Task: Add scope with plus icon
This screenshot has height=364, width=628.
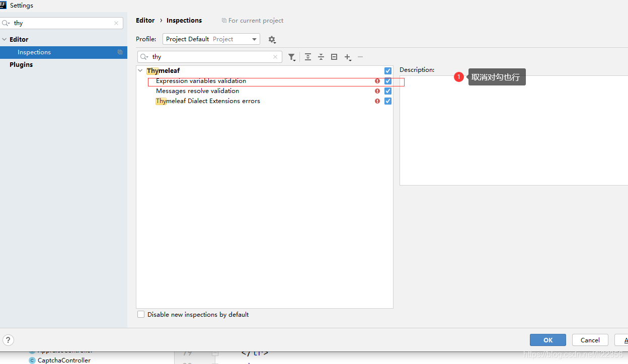Action: (348, 57)
